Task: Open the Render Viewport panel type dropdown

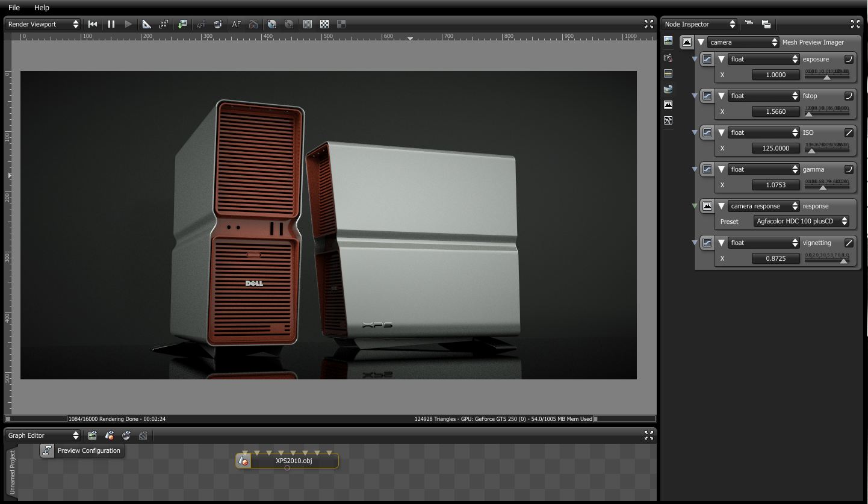Action: (x=43, y=24)
